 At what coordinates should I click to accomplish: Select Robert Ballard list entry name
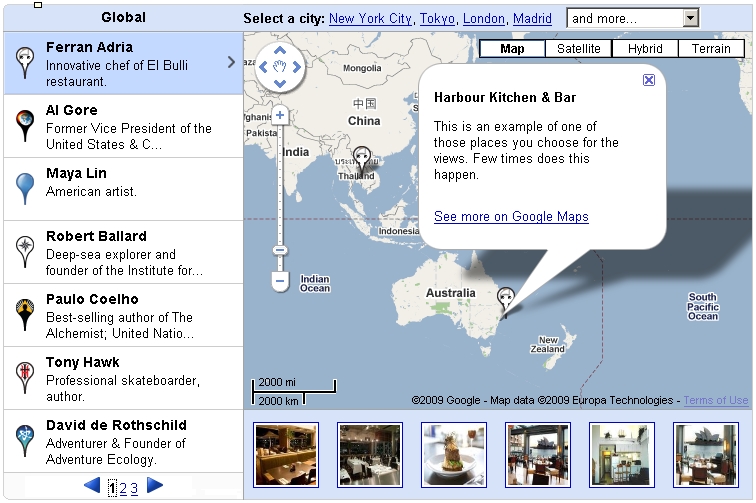[x=96, y=236]
